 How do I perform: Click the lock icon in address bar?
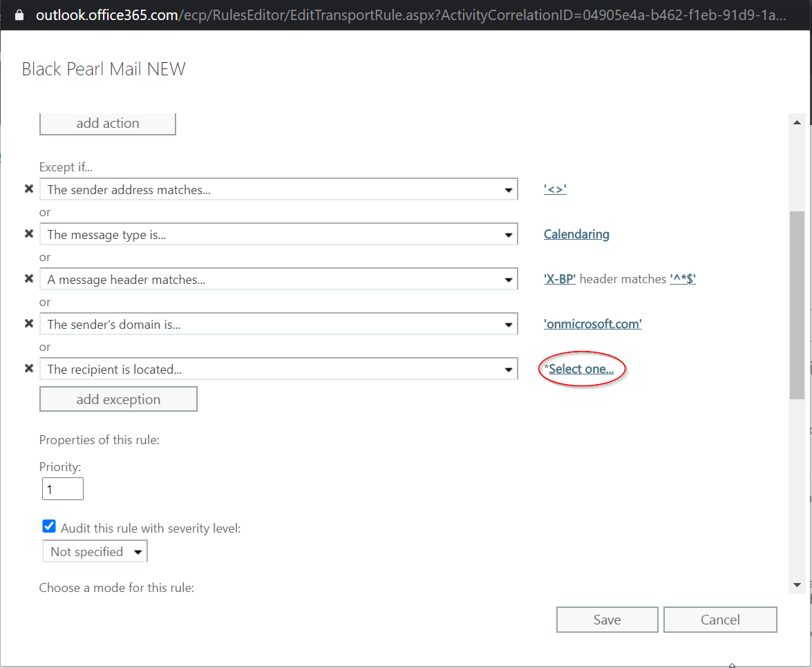(x=19, y=15)
